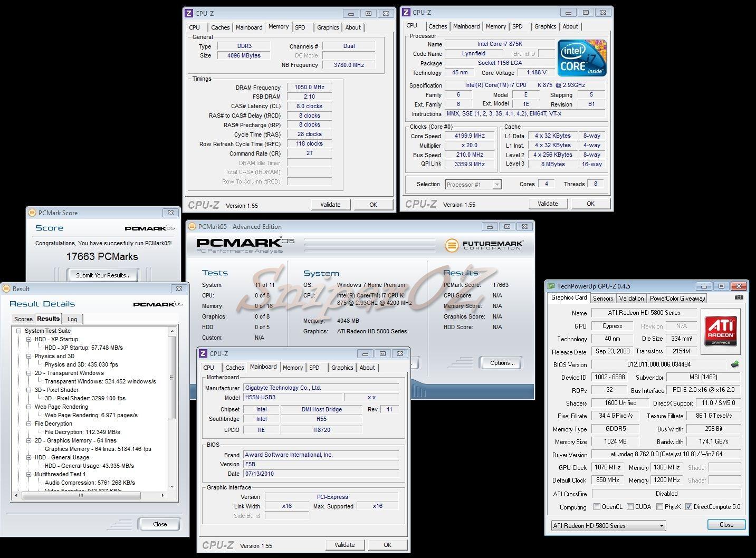
Task: Click the CPU-Z Memory window title icon
Action: [x=189, y=13]
